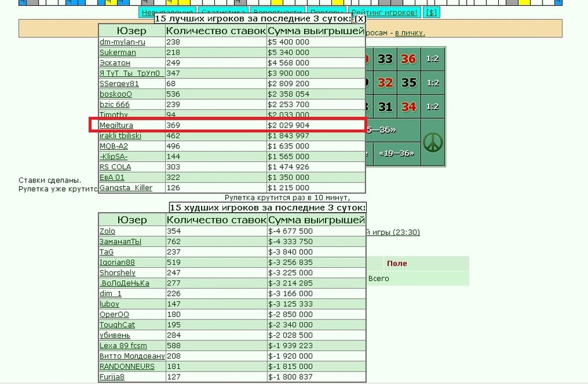Open user dm-mylan-ru profile
Image resolution: width=588 pixels, height=384 pixels.
(x=122, y=42)
